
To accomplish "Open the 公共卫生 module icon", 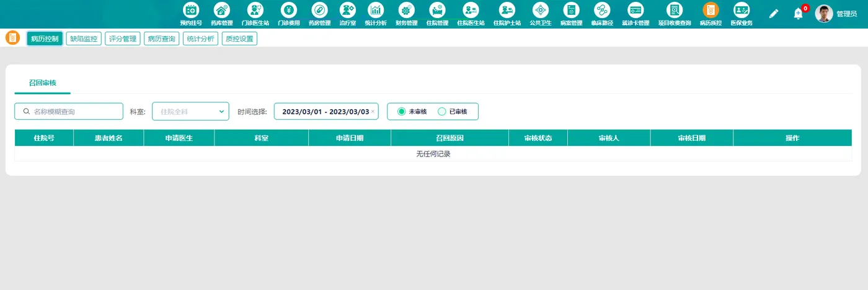I will pyautogui.click(x=541, y=10).
